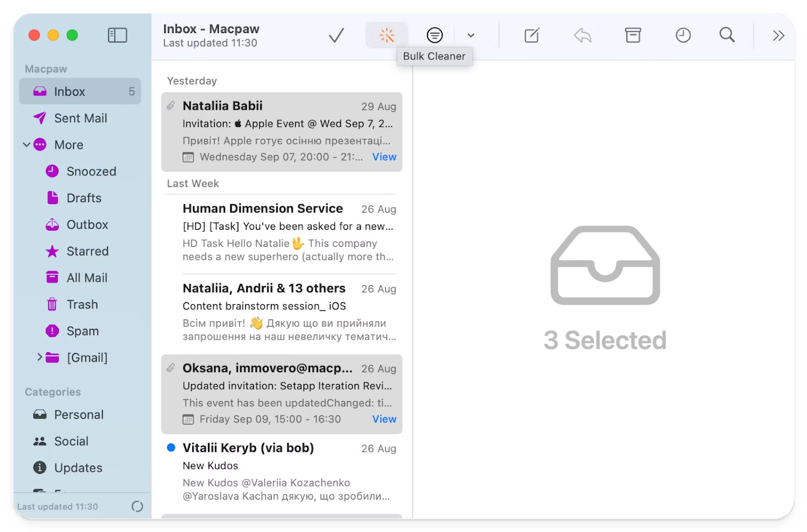Image resolution: width=807 pixels, height=532 pixels.
Task: Click the checkmark selection icon in toolbar
Action: pos(335,35)
